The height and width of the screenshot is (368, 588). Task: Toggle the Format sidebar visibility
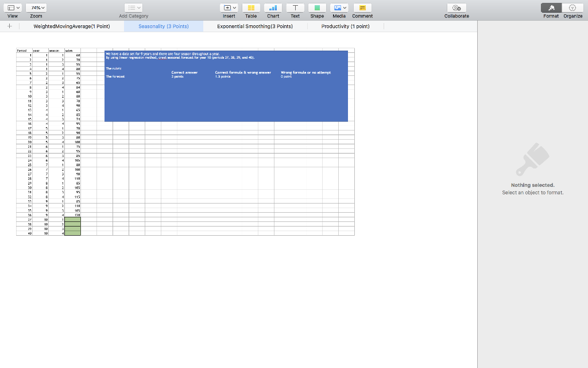pos(551,7)
